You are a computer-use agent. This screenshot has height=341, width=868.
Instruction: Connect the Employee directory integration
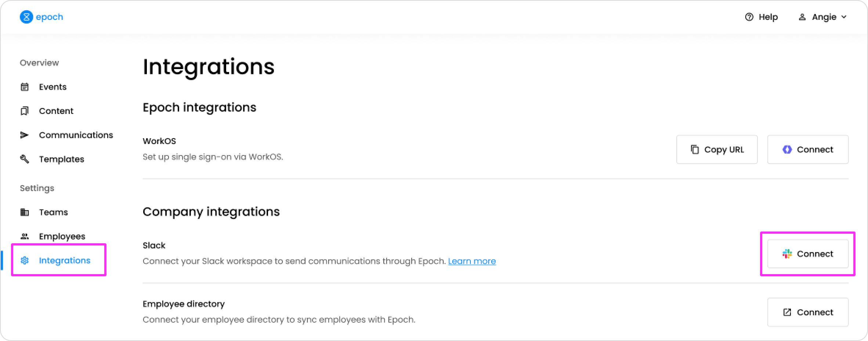[807, 312]
